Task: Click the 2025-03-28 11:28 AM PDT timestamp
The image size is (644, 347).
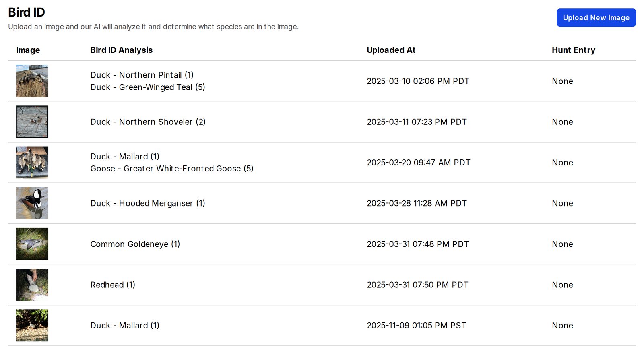Action: [x=417, y=203]
